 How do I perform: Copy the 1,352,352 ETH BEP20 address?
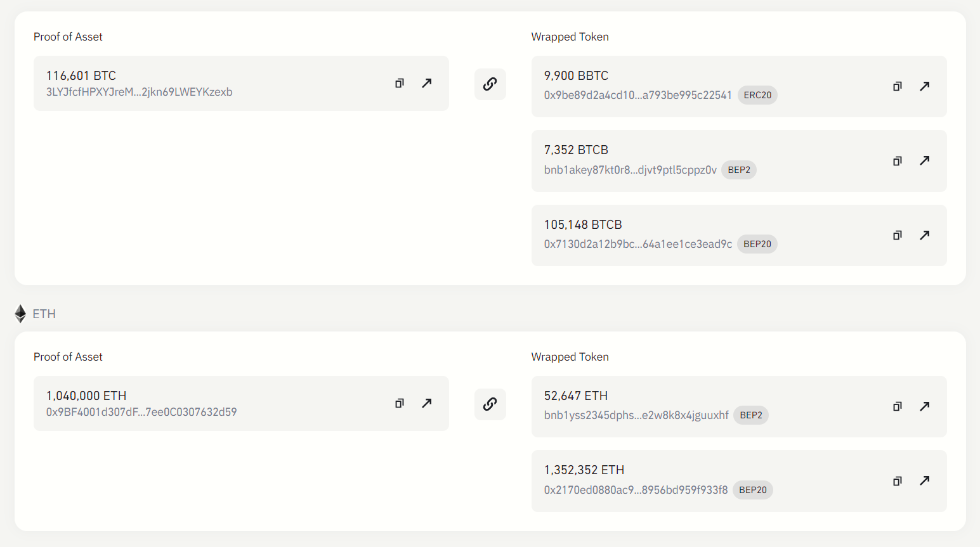tap(898, 481)
